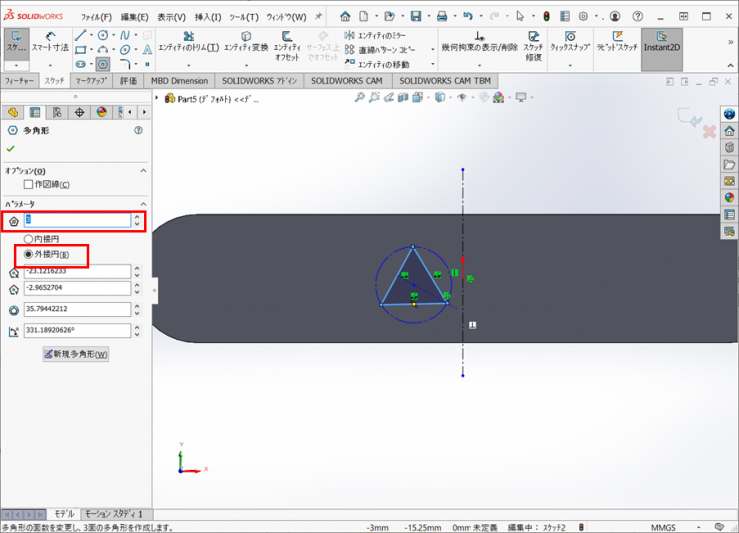Image resolution: width=739 pixels, height=533 pixels.
Task: Select the circumscribed circle (外接円) radio button
Action: click(x=29, y=255)
